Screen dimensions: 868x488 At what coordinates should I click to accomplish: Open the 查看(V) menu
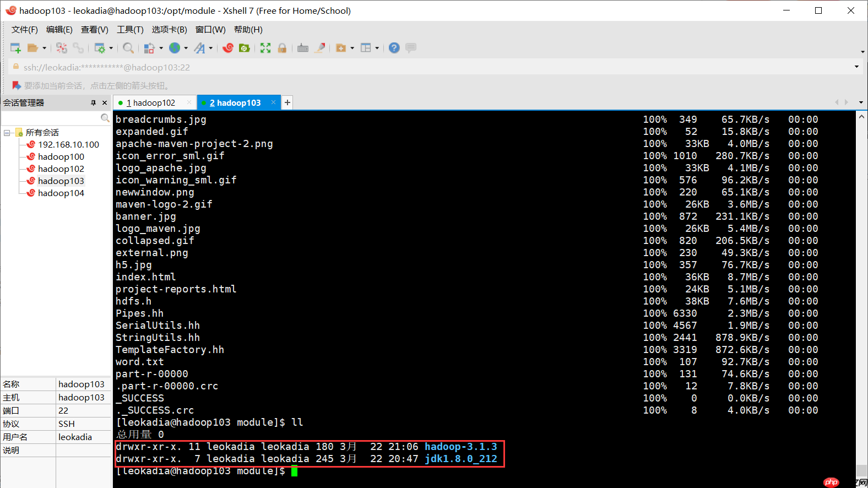pyautogui.click(x=95, y=29)
